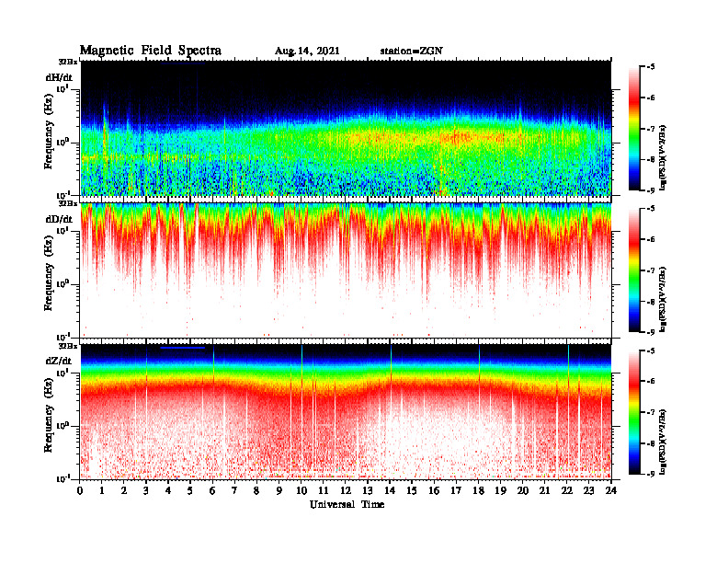Click hour tick label "19" on time axis
Image resolution: width=728 pixels, height=563 pixels.
(x=500, y=491)
